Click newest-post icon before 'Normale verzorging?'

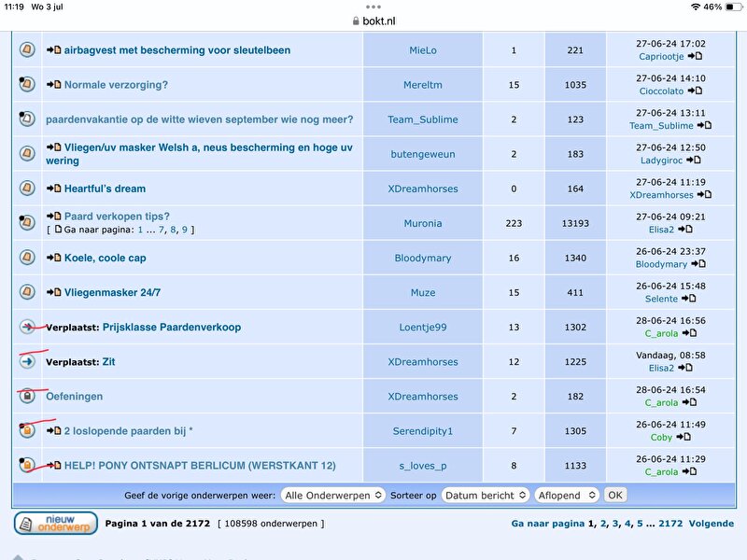coord(53,85)
